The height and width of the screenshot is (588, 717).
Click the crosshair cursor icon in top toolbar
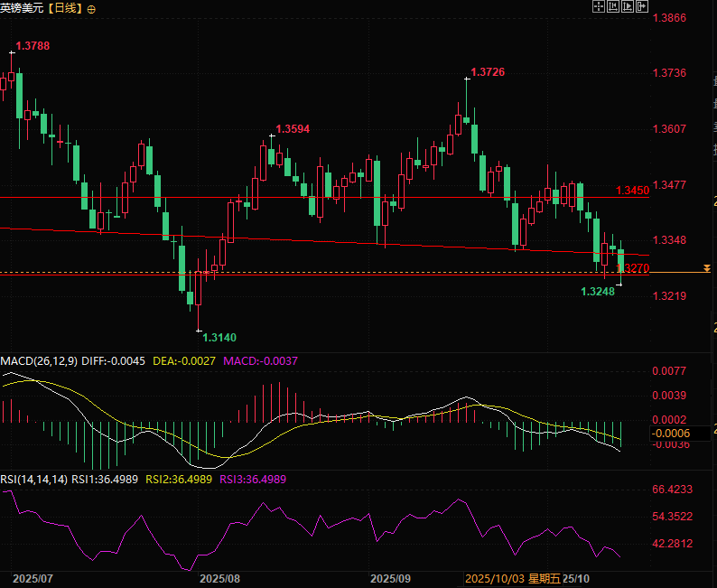[598, 6]
